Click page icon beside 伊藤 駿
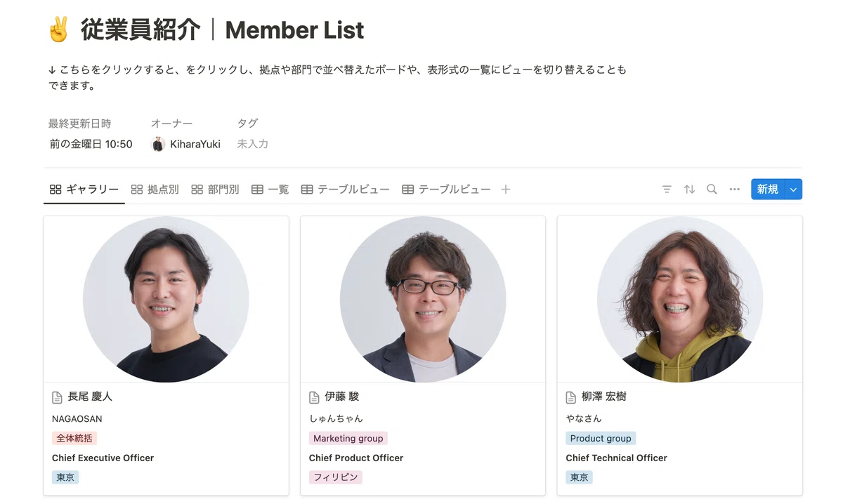The width and height of the screenshot is (843, 504). 315,397
